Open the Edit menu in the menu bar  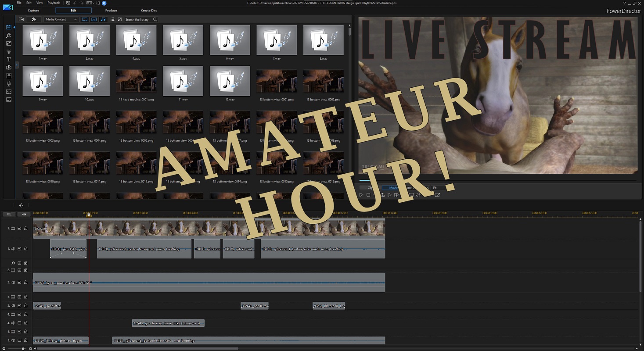click(29, 3)
